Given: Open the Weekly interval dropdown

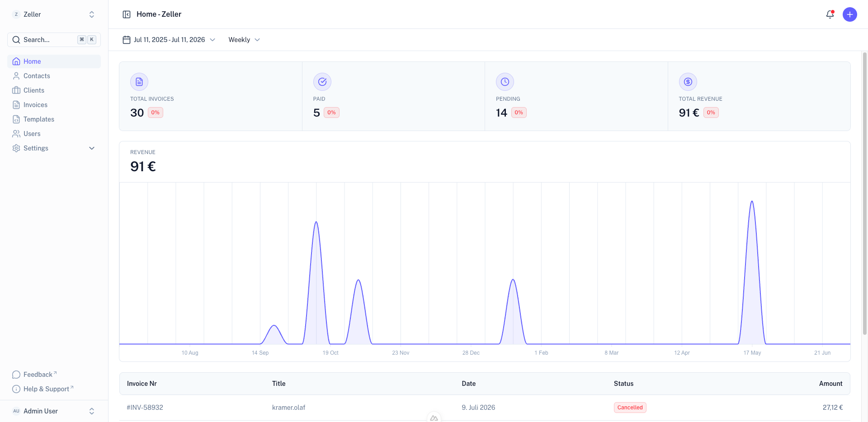Looking at the screenshot, I should click(244, 40).
